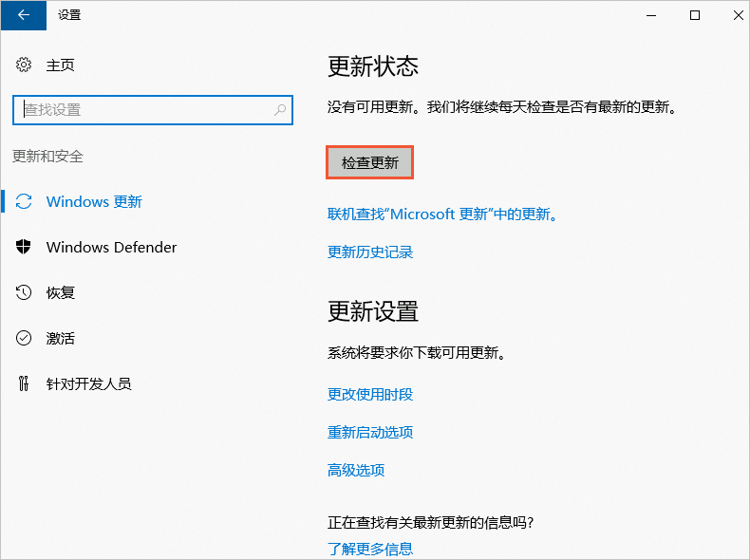750x560 pixels.
Task: Click the 更新设置 heading
Action: tap(373, 311)
